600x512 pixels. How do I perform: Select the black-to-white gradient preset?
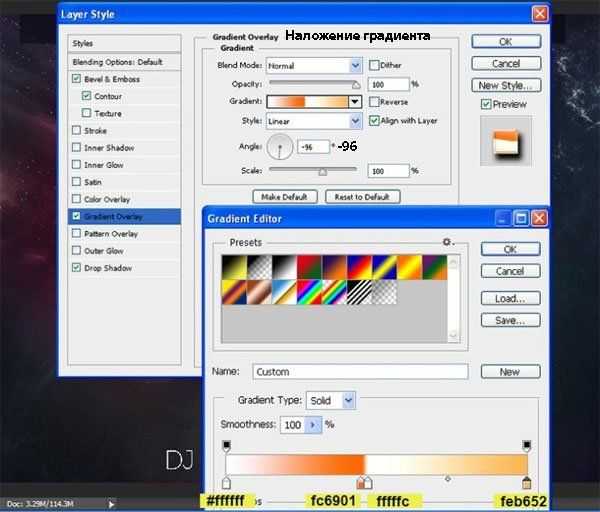tap(284, 267)
